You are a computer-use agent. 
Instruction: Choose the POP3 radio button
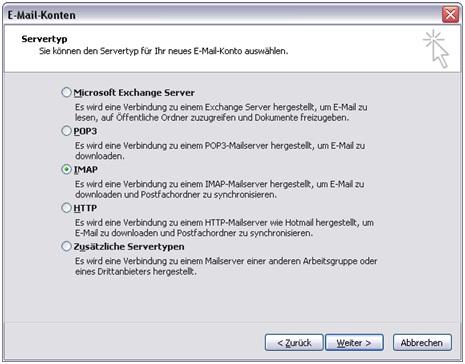click(x=66, y=131)
